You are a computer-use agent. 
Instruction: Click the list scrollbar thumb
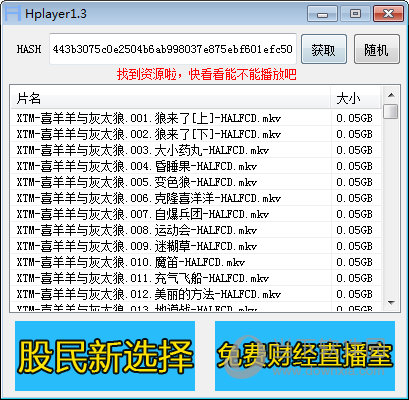(x=391, y=111)
